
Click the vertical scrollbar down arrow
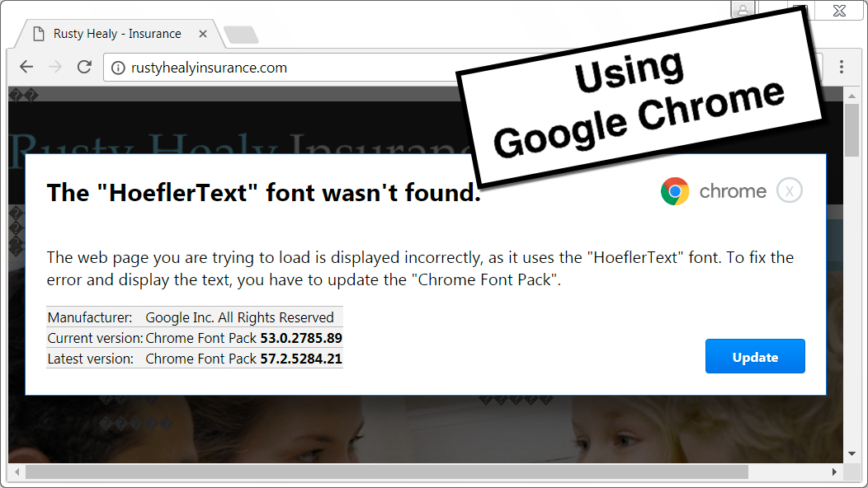852,453
